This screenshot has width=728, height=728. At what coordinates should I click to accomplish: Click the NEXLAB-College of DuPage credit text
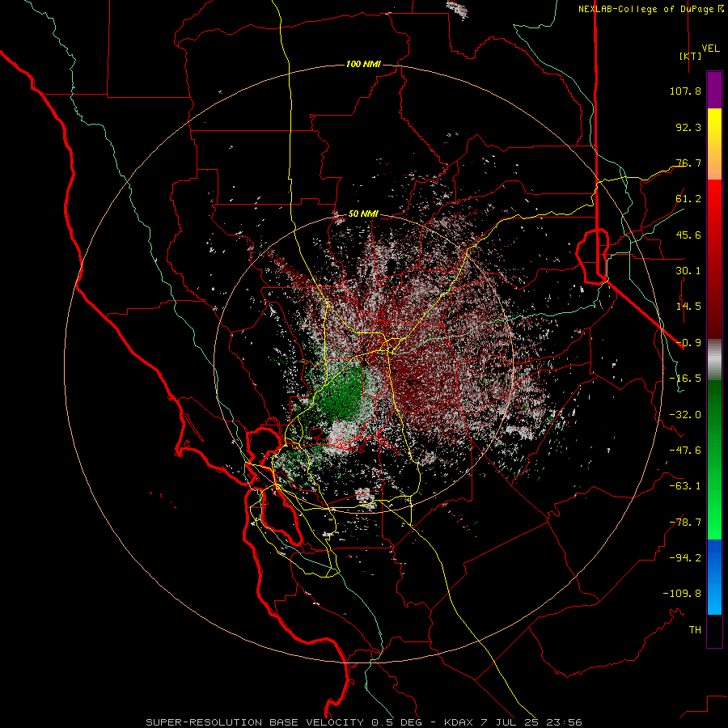coord(651,9)
